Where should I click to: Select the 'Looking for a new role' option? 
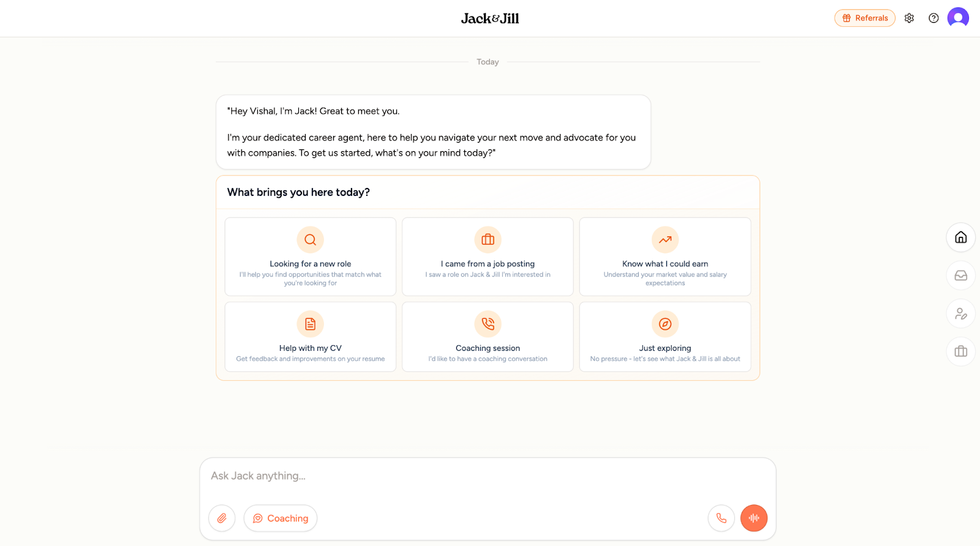click(311, 257)
